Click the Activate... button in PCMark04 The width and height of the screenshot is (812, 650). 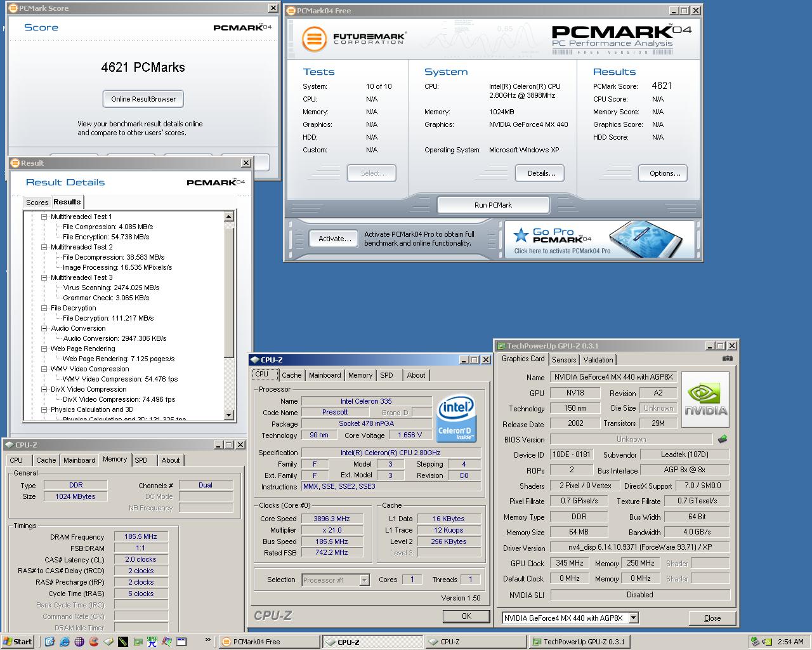pos(335,239)
